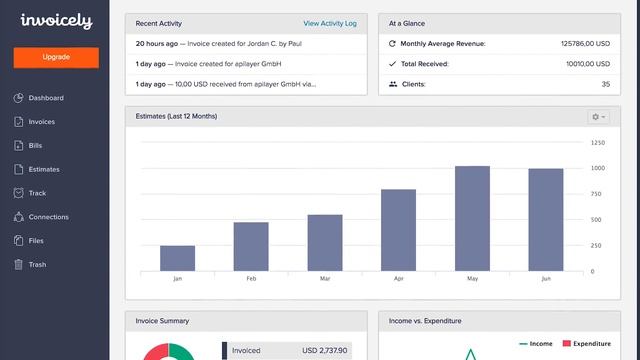Click the Track clock icon
Screen dimensions: 640x360
click(x=18, y=193)
